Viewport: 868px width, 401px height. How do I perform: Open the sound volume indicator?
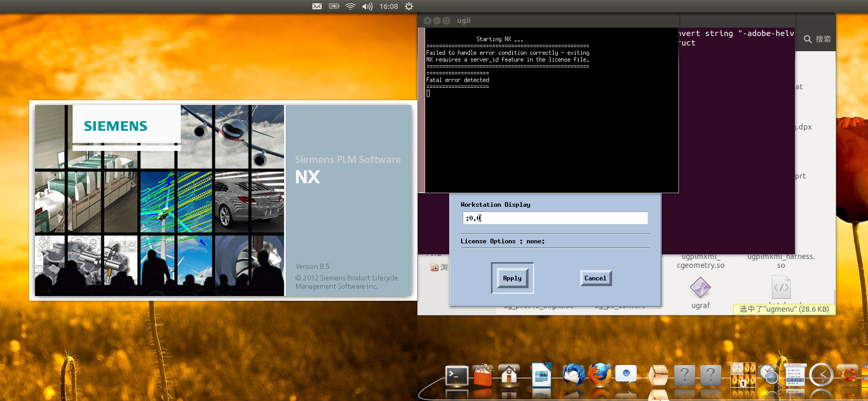coord(367,6)
